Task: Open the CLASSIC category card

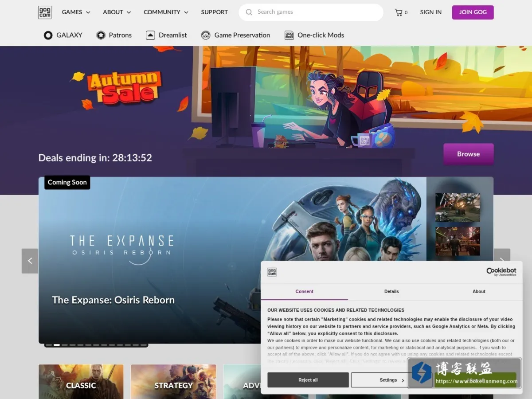Action: coord(81,382)
